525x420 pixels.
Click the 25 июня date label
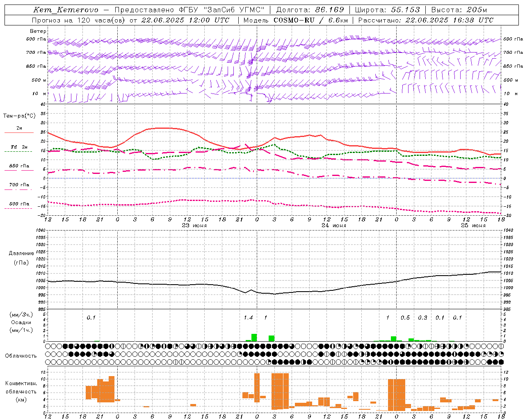tap(473, 226)
